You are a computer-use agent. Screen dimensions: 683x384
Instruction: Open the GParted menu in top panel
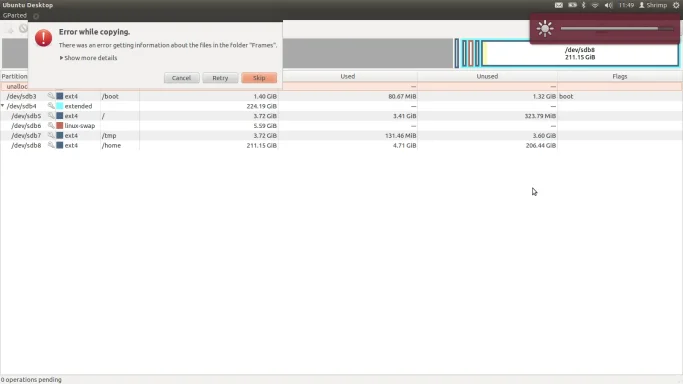click(14, 15)
